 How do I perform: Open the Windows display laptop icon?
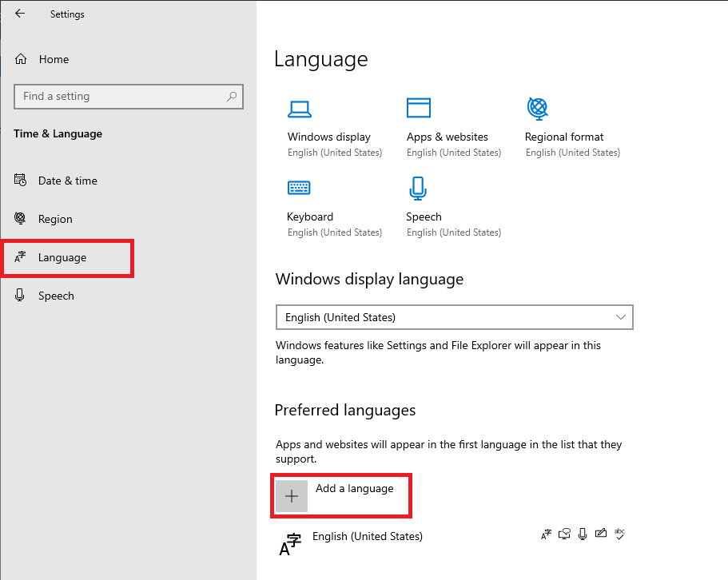[x=300, y=109]
